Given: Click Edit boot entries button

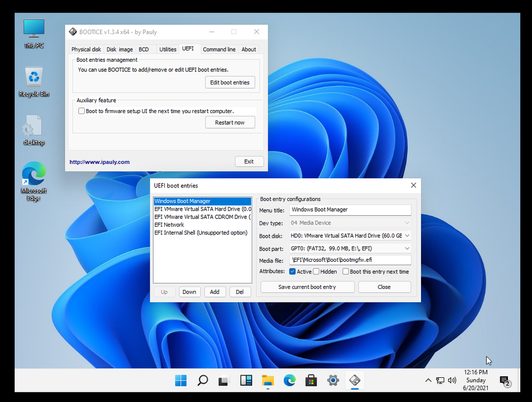Looking at the screenshot, I should 230,82.
